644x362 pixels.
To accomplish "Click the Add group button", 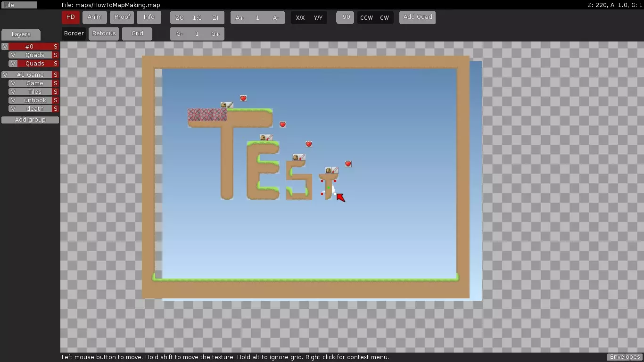I will 30,120.
